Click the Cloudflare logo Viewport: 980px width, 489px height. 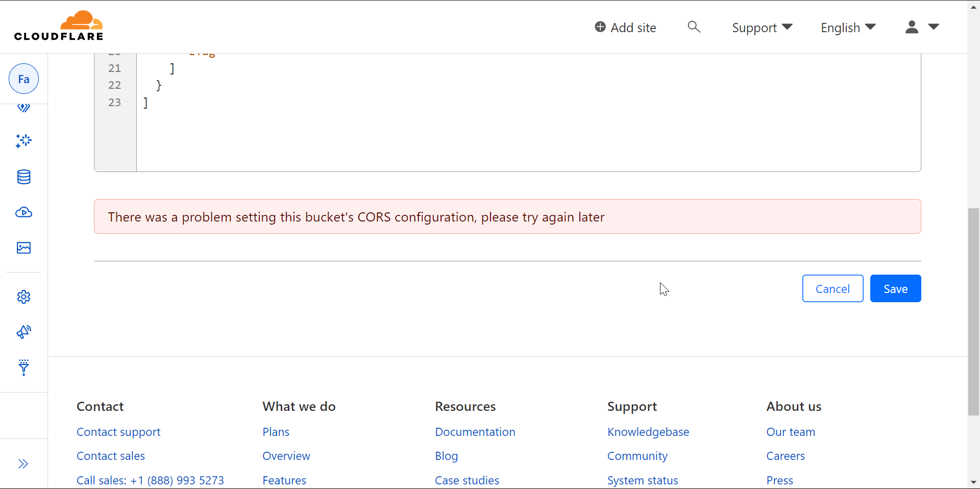pos(58,25)
